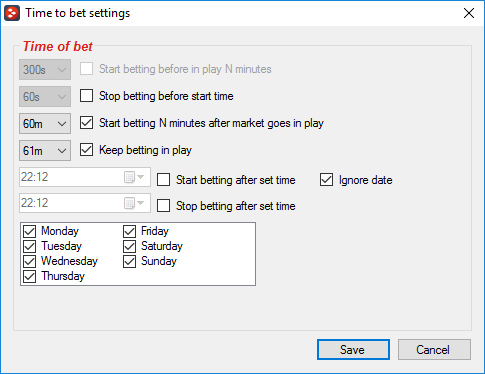Enable Stop betting after set time
This screenshot has height=374, width=485.
[163, 206]
